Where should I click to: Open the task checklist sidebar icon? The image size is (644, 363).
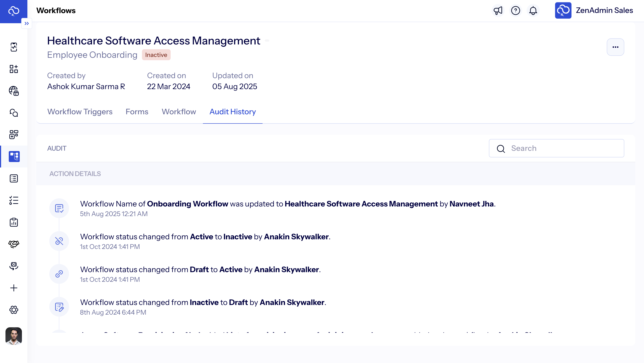click(14, 201)
